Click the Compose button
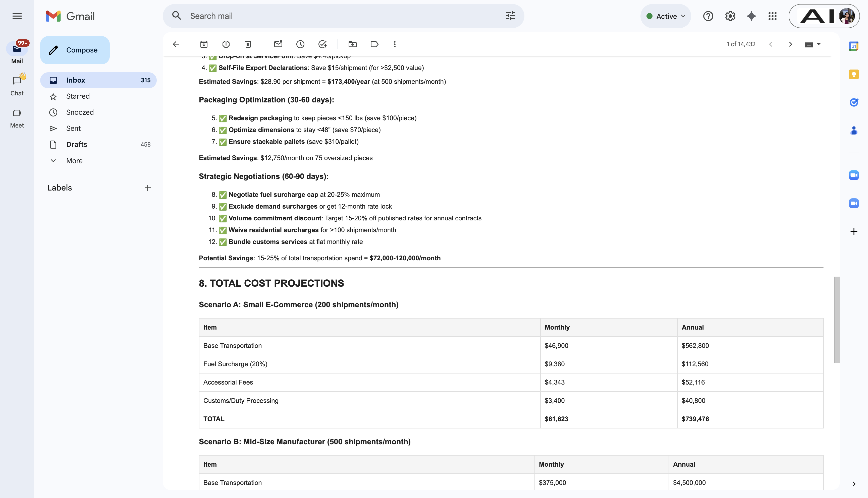This screenshot has height=498, width=868. pos(75,50)
